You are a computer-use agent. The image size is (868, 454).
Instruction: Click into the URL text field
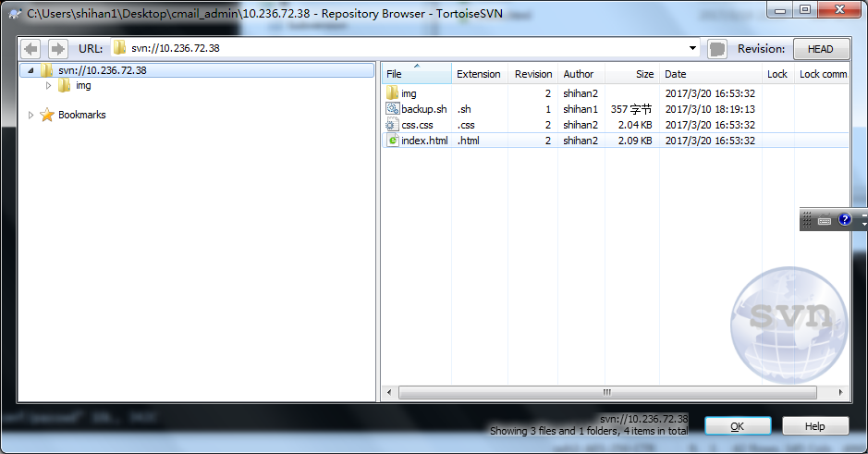pyautogui.click(x=404, y=48)
